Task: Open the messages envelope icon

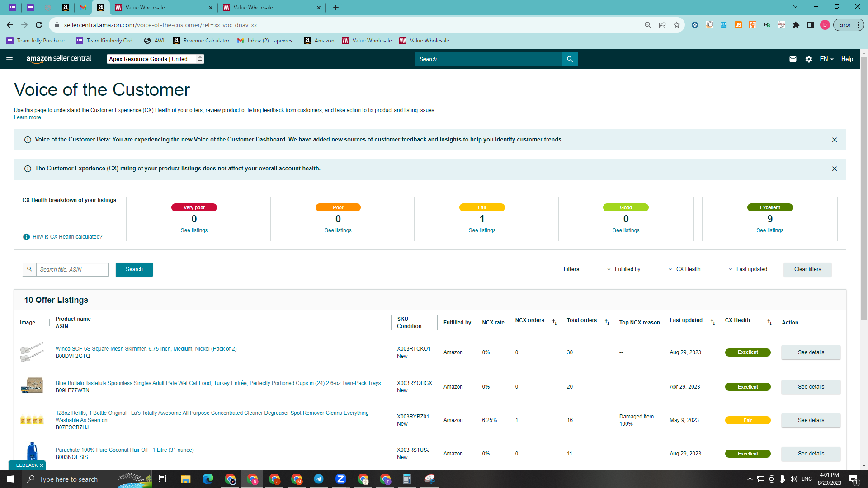Action: click(x=793, y=59)
